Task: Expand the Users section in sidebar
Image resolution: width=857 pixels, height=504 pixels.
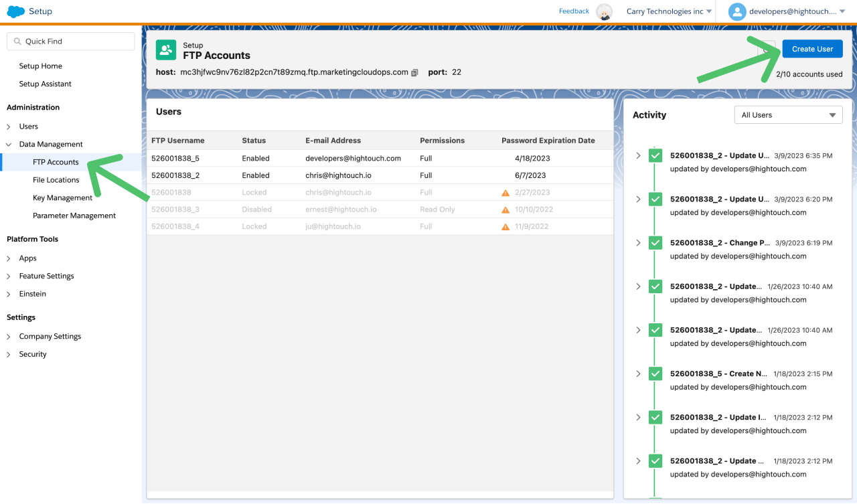Action: tap(9, 127)
